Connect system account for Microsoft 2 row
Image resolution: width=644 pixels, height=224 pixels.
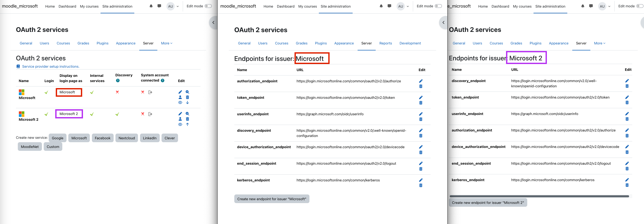click(x=150, y=114)
